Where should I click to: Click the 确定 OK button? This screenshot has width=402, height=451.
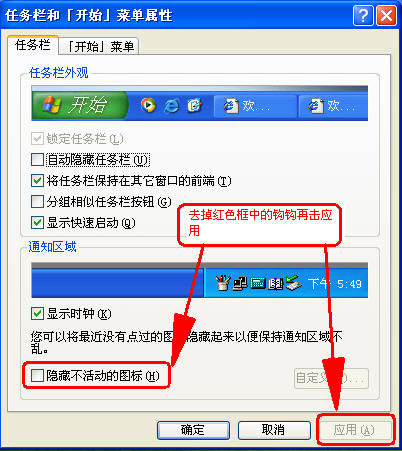point(193,430)
